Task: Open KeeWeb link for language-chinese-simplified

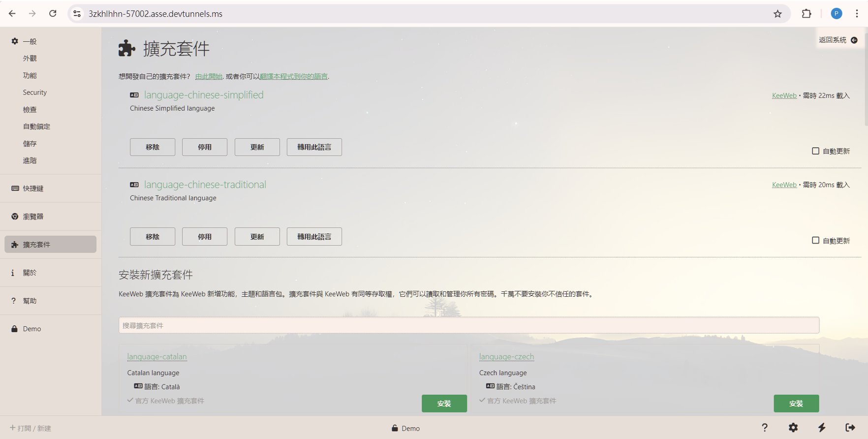Action: 784,95
